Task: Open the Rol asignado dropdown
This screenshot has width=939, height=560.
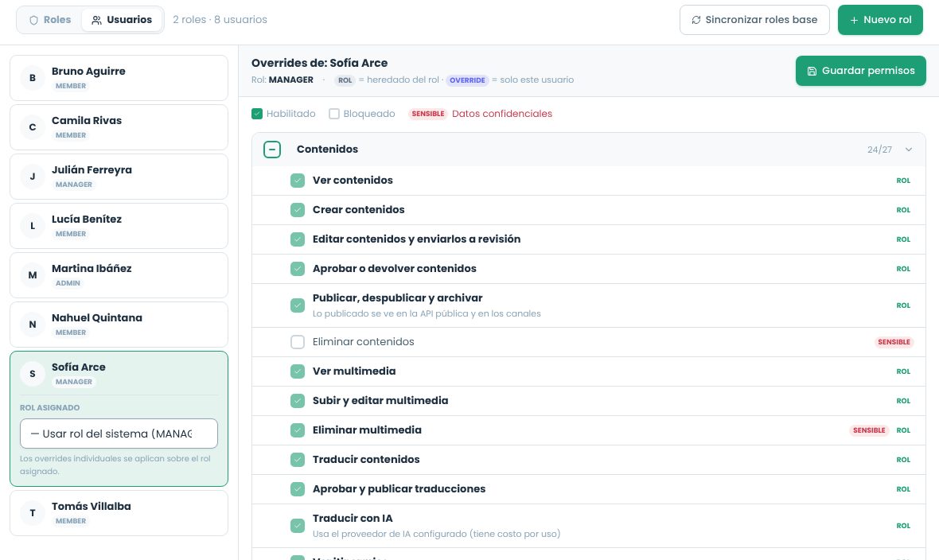Action: (119, 434)
